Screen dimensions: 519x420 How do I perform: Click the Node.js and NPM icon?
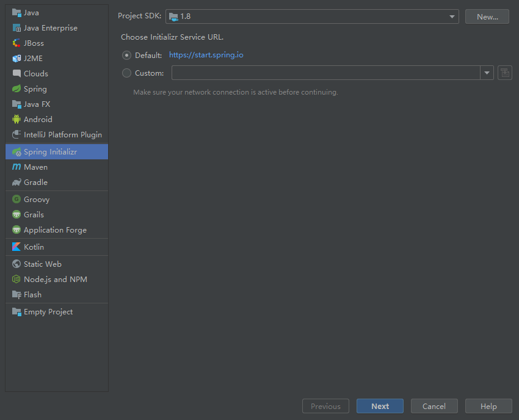[16, 279]
